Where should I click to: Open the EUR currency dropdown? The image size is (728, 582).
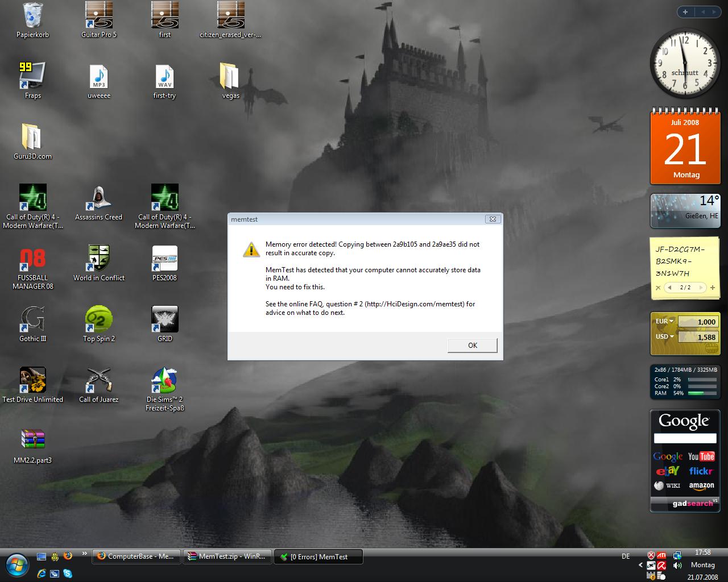tap(664, 321)
